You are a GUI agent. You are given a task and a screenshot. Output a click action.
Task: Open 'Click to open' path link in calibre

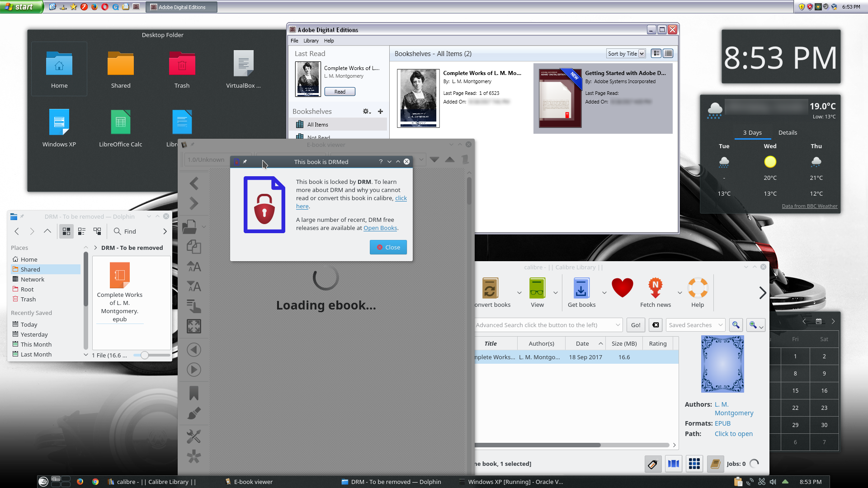734,434
